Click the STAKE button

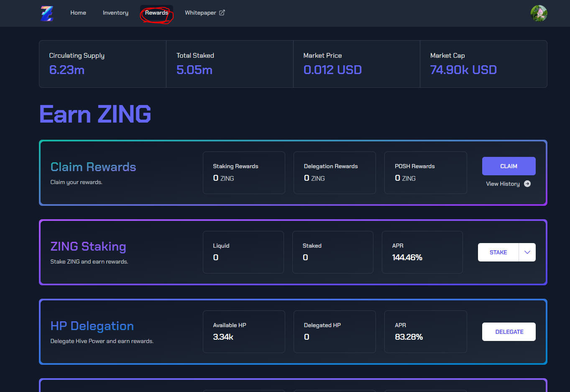click(498, 252)
